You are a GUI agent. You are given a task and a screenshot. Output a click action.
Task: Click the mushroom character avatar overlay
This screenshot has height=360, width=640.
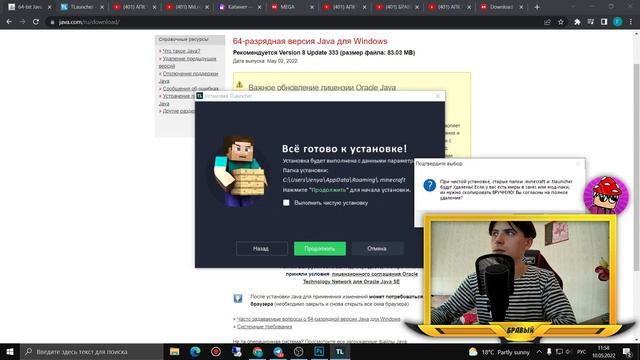point(606,195)
